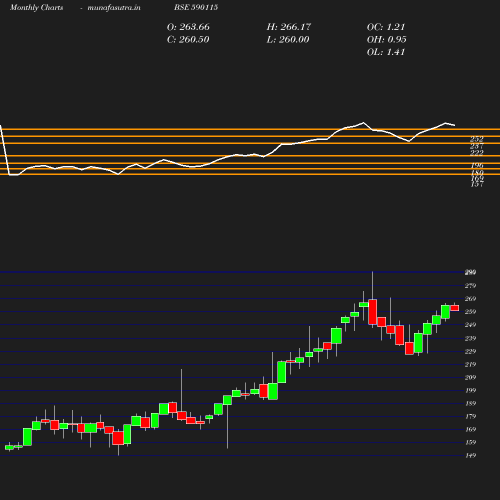Image resolution: width=500 pixels, height=500 pixels.
Task: Click the 239 price axis label
Action: pyautogui.click(x=470, y=338)
